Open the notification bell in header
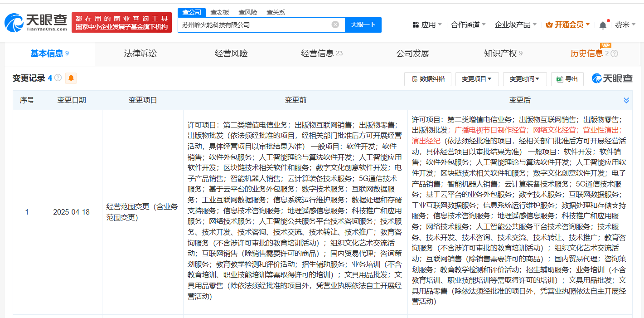Screen dimensions: 644x318 pos(602,25)
